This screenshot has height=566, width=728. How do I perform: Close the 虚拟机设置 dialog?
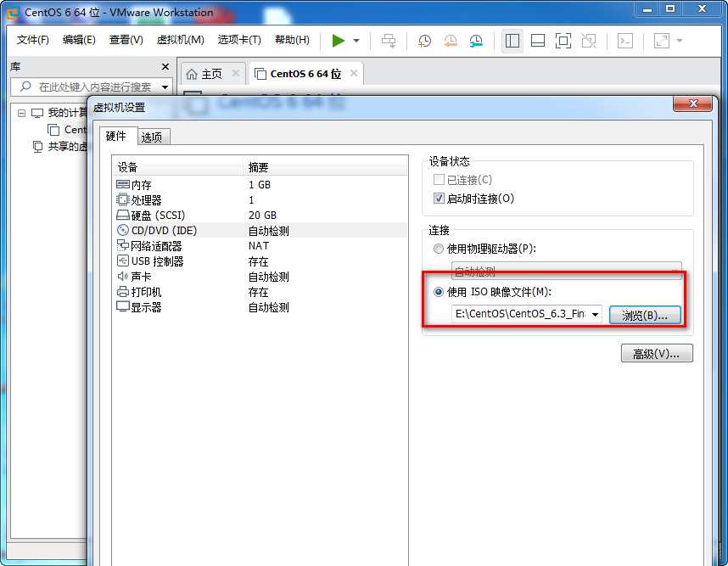pos(692,104)
